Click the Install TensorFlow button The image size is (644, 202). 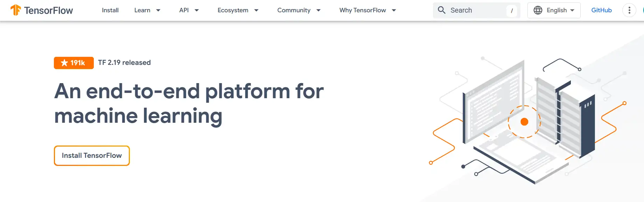tap(92, 156)
